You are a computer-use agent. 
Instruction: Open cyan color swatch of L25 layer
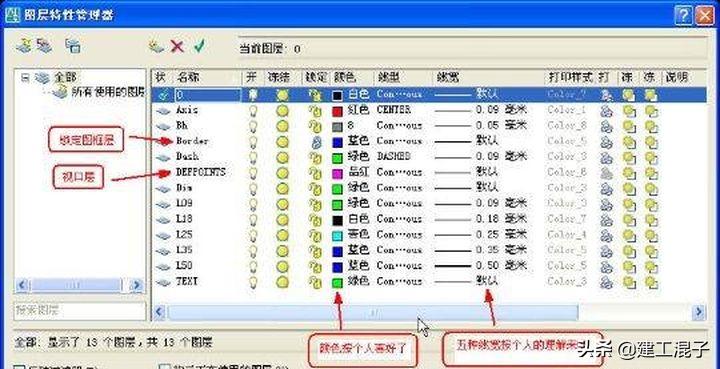coord(338,235)
